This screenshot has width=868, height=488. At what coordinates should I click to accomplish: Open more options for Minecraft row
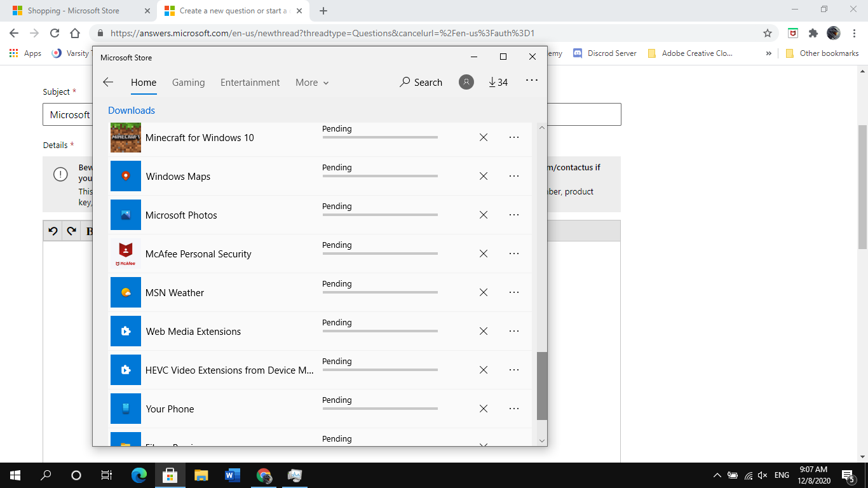click(514, 137)
